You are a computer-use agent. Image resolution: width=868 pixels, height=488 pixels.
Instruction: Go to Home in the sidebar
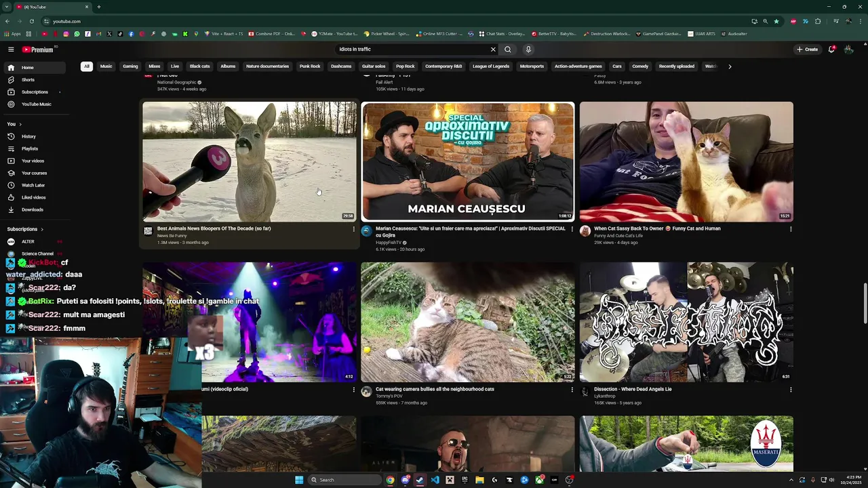point(34,68)
